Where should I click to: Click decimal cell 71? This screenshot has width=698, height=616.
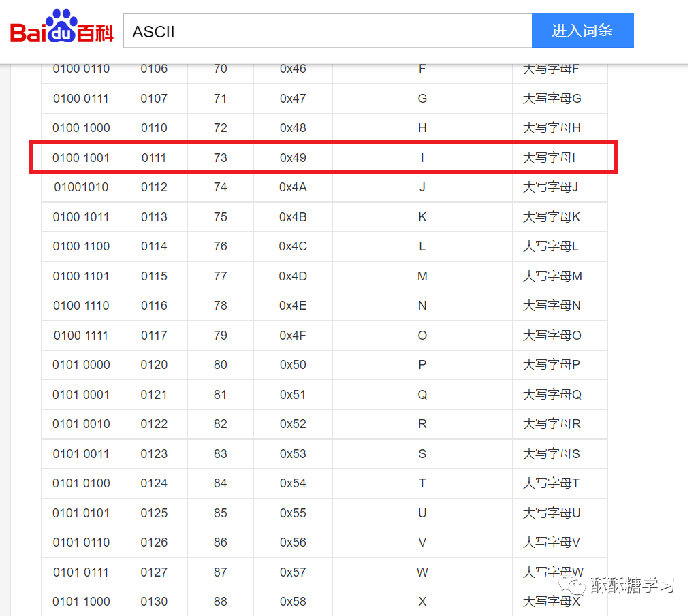coord(221,99)
